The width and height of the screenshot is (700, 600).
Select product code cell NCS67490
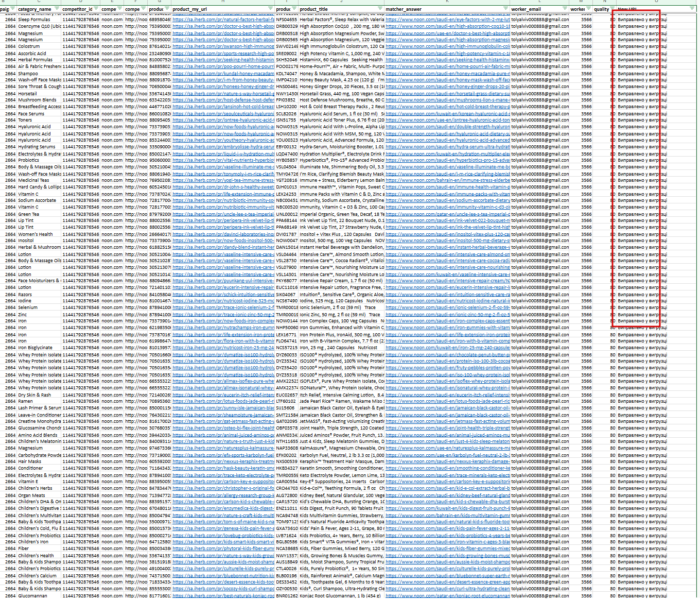[x=287, y=301]
